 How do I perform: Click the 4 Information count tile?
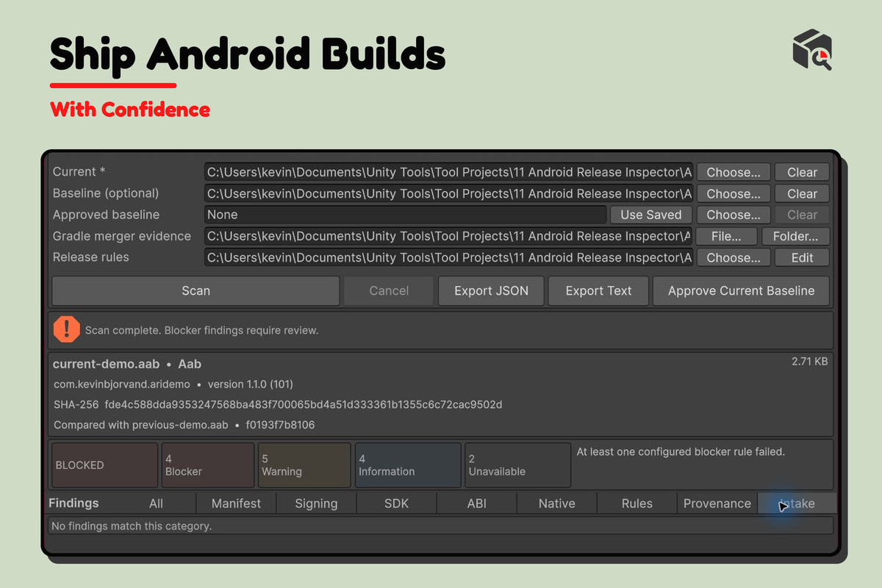point(408,465)
